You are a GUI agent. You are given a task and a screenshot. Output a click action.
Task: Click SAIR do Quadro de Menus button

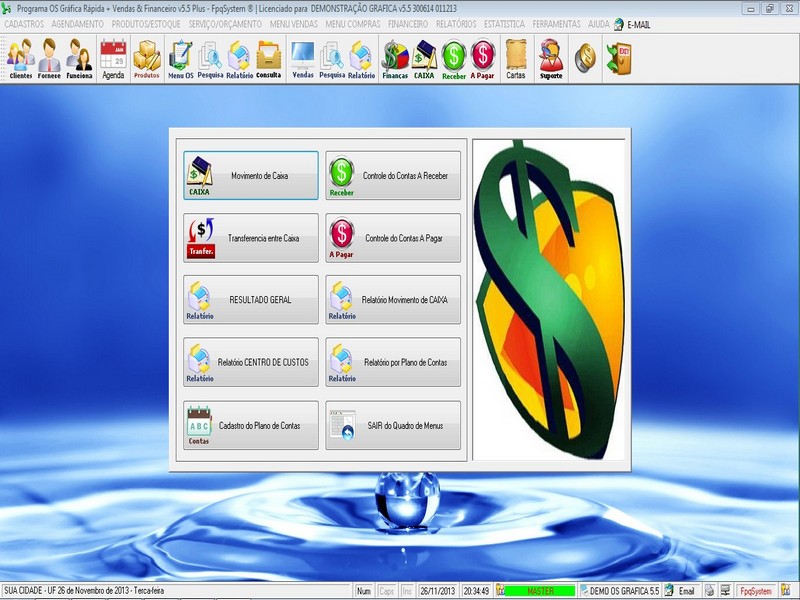tap(393, 425)
